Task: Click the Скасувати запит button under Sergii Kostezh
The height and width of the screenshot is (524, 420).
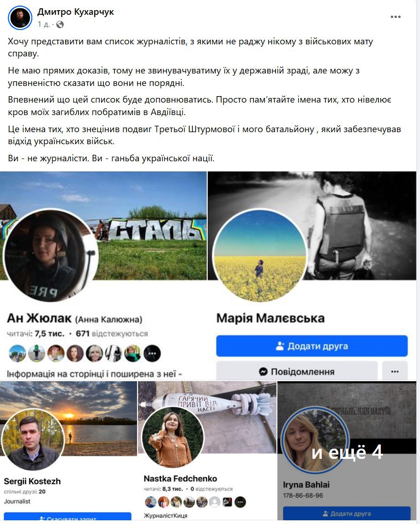Action: 67,516
